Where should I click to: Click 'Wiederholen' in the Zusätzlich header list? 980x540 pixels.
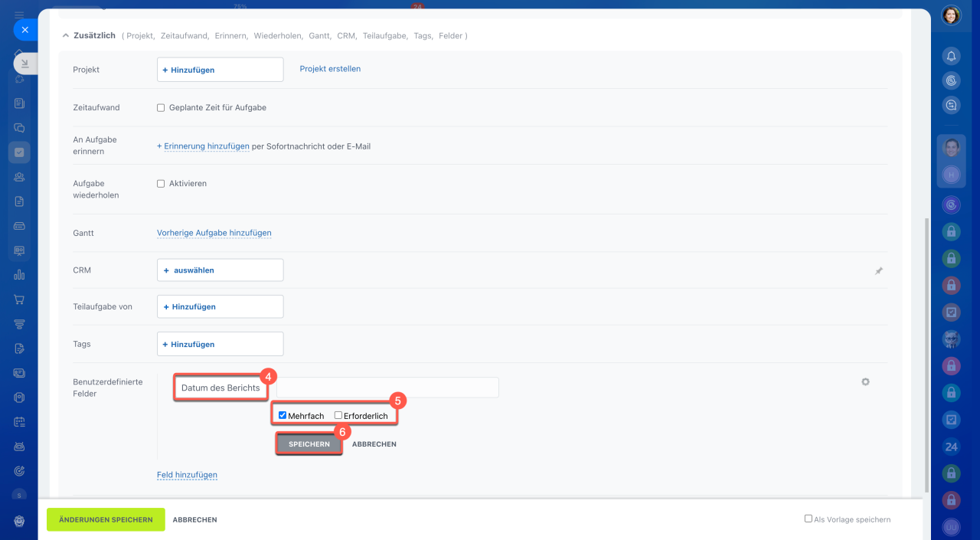pyautogui.click(x=277, y=36)
